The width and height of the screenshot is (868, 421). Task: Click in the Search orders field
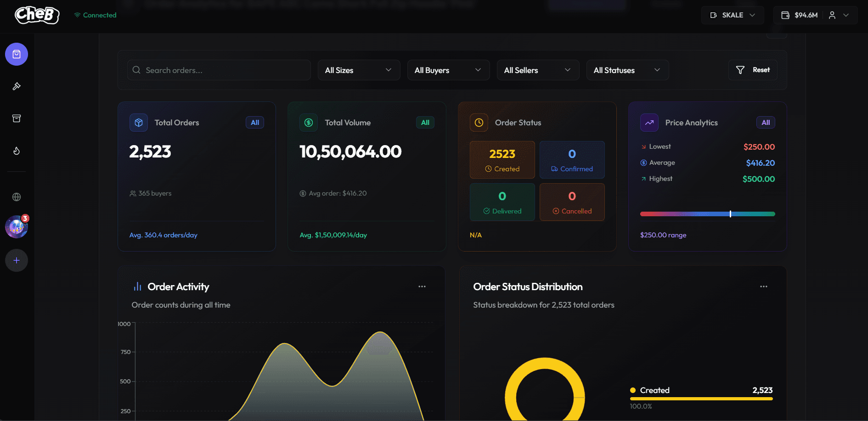click(x=219, y=70)
